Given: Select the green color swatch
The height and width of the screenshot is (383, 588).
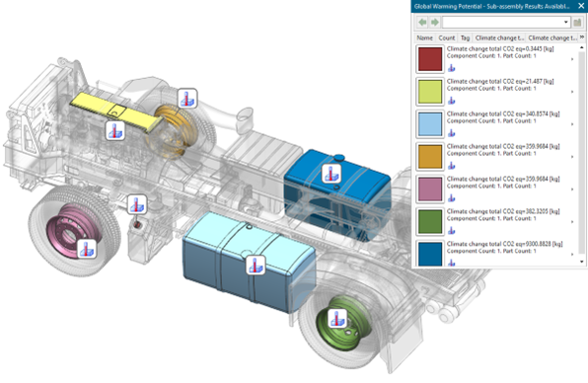Looking at the screenshot, I should [x=430, y=222].
